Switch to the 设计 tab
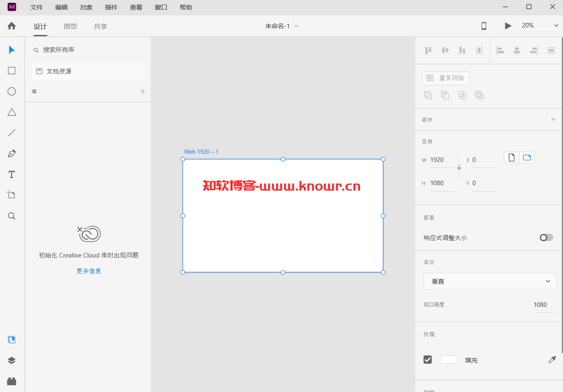The height and width of the screenshot is (392, 563). [40, 26]
